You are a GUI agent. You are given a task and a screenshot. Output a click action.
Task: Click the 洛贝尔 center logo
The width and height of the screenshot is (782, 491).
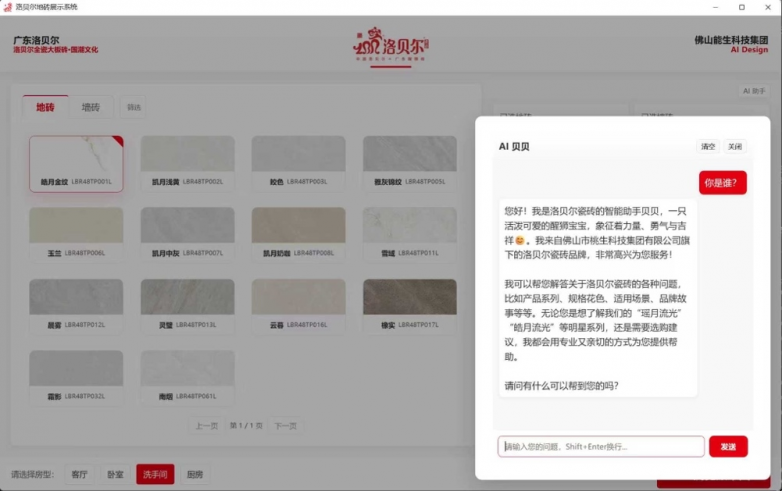391,46
